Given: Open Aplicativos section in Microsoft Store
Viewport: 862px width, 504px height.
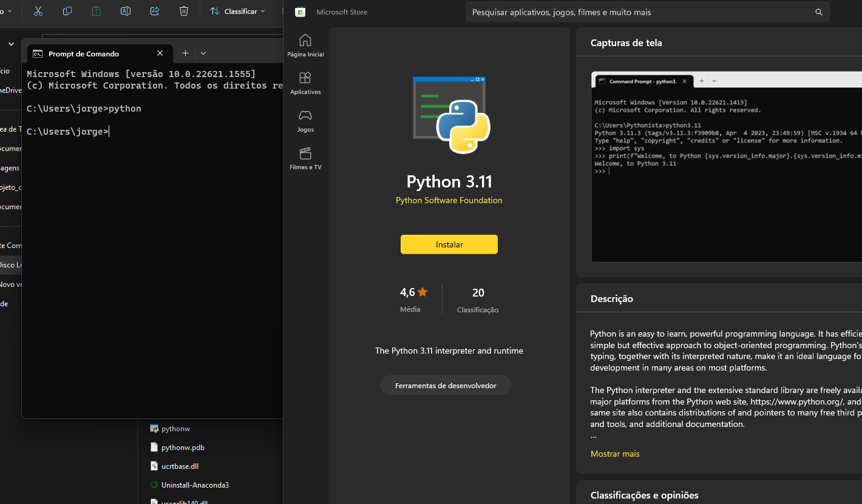Looking at the screenshot, I should point(305,83).
